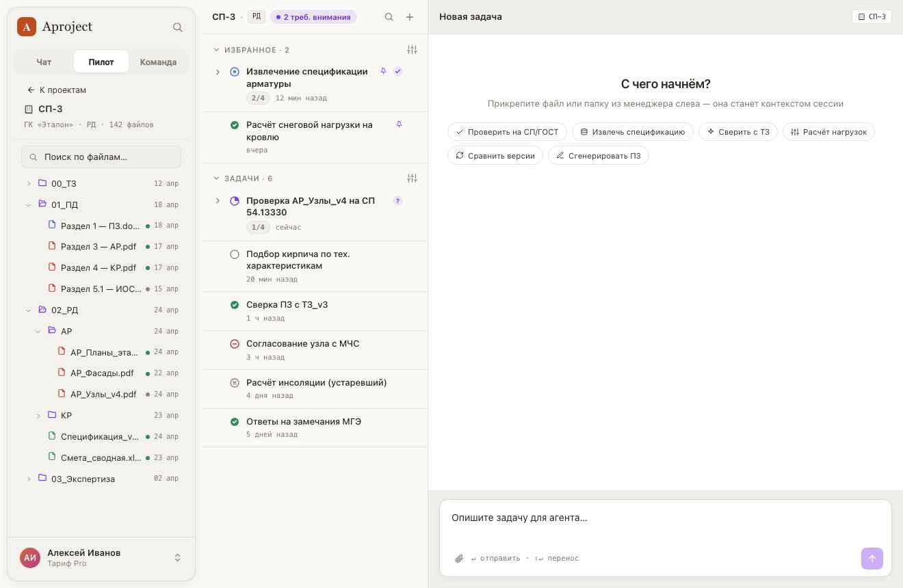Switch to the Пилот tab

pyautogui.click(x=101, y=62)
